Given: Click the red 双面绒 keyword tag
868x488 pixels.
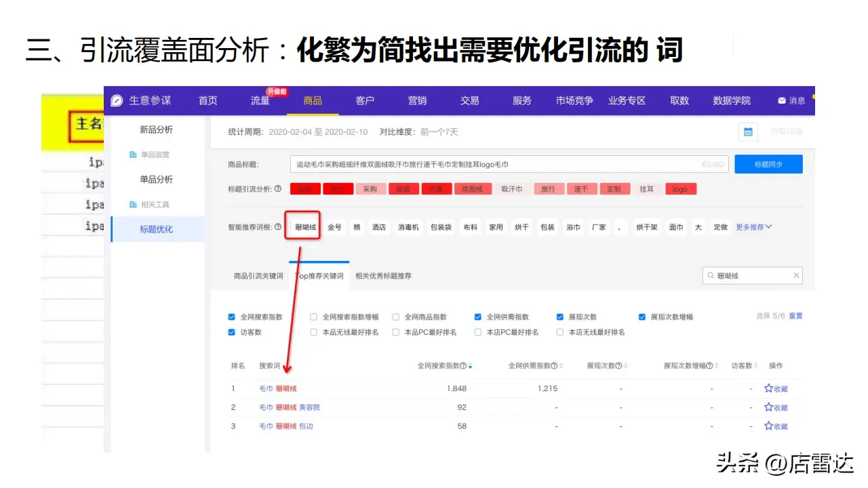Looking at the screenshot, I should point(471,189).
